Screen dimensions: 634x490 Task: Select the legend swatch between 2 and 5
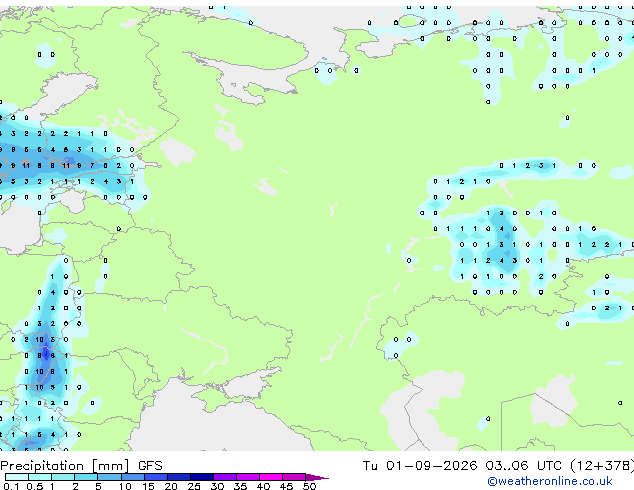[86, 477]
